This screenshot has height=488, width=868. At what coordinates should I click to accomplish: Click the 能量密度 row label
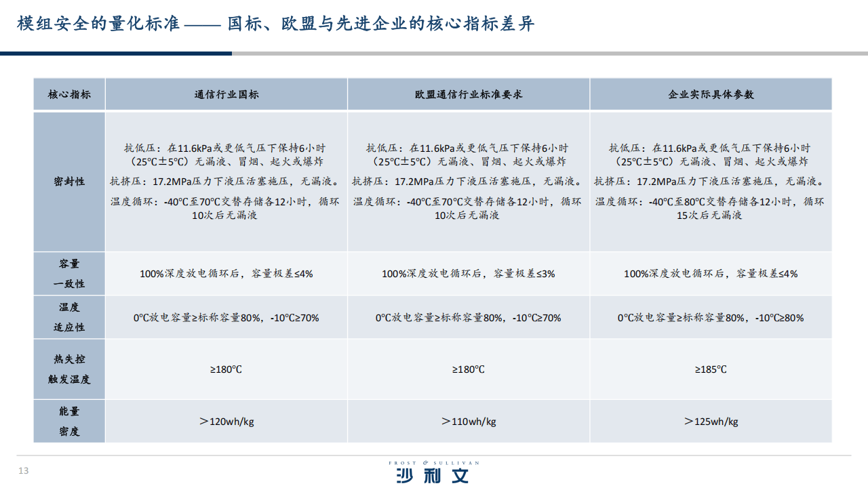click(x=69, y=421)
